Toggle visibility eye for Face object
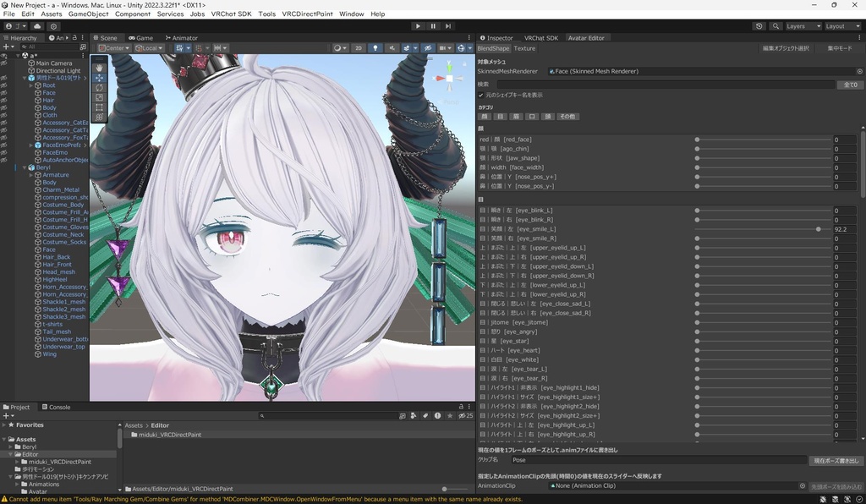The width and height of the screenshot is (866, 504). click(x=4, y=93)
